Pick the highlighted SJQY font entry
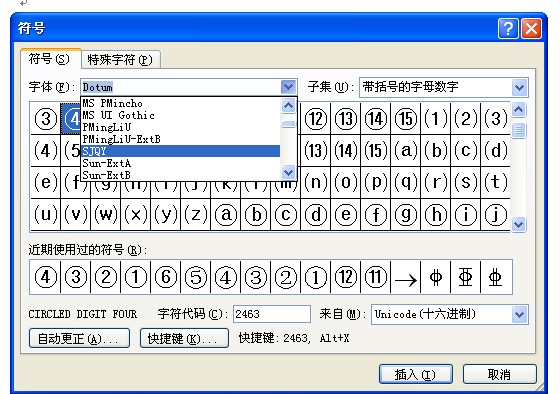This screenshot has height=394, width=560. [180, 151]
